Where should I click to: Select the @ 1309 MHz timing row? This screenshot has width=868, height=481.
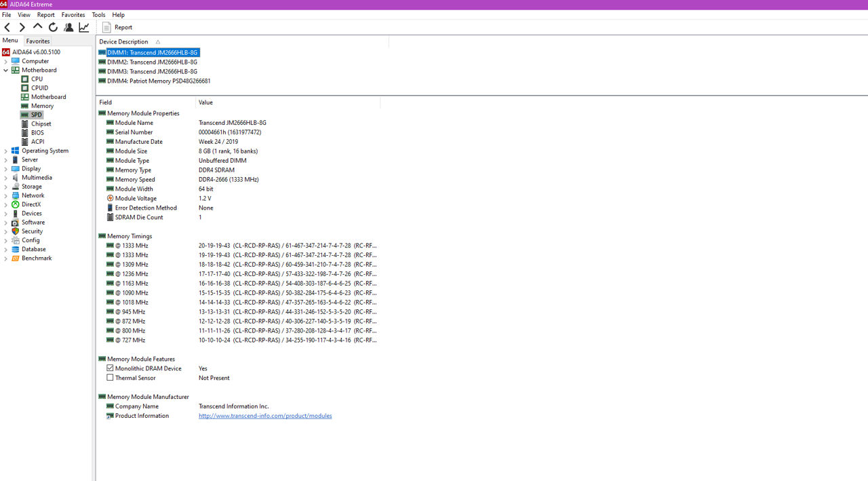pos(237,265)
